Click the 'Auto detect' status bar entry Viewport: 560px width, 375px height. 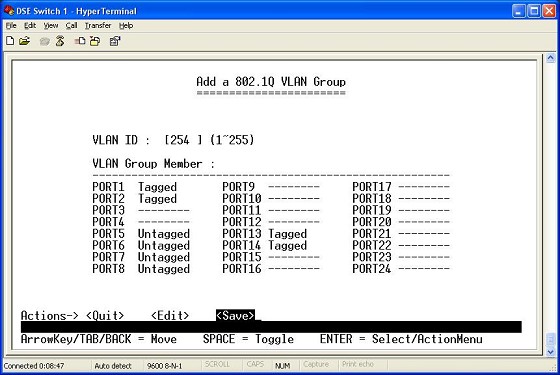pos(113,366)
